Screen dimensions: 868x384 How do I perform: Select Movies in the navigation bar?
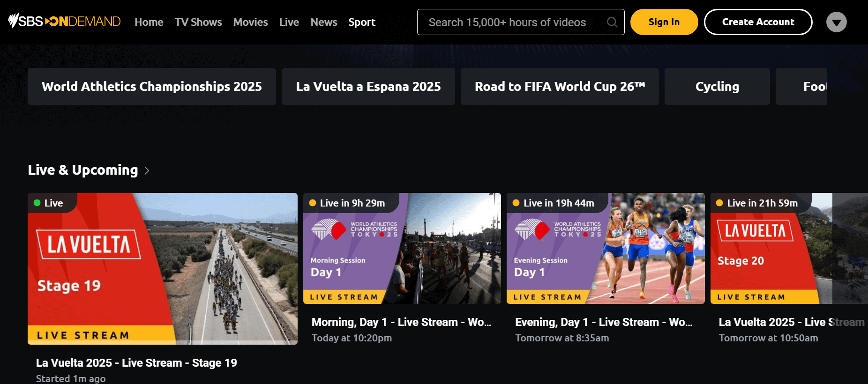pyautogui.click(x=250, y=22)
